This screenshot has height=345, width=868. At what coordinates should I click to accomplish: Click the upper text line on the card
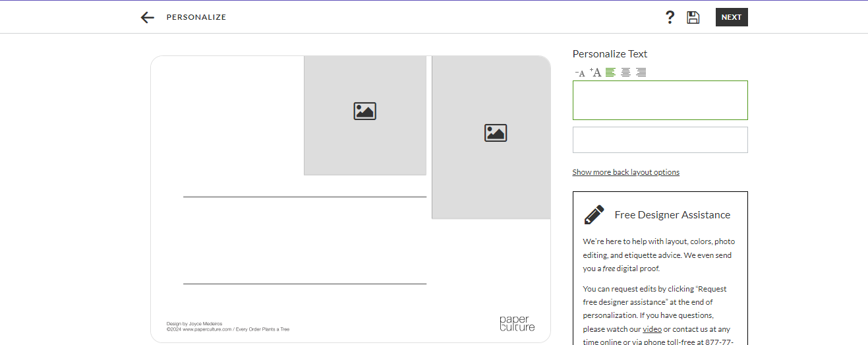[304, 196]
